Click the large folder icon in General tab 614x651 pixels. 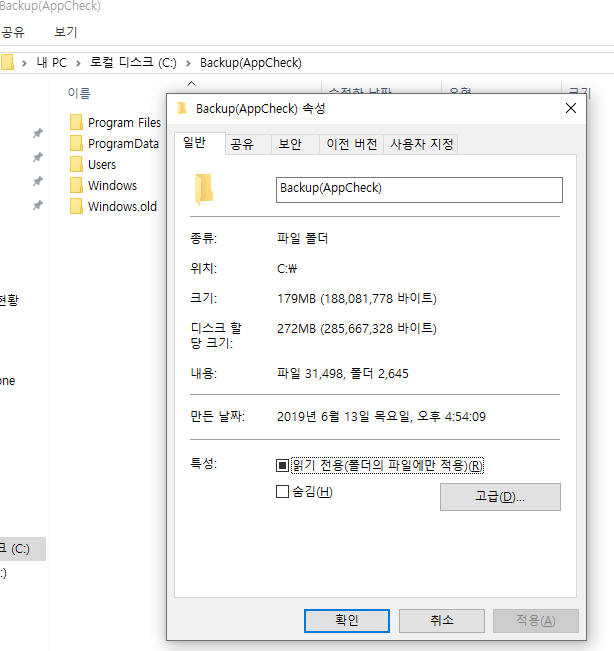203,189
